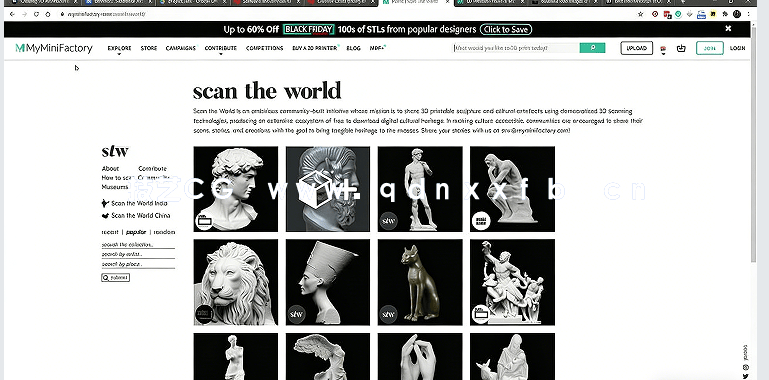
Task: Open the clasped hands sculpture thumbnail
Action: click(420, 356)
